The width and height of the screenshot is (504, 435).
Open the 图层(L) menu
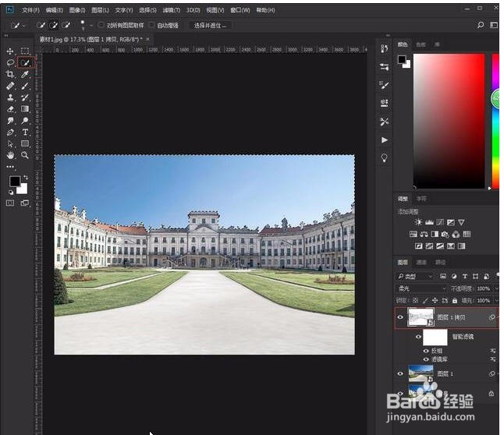click(100, 10)
